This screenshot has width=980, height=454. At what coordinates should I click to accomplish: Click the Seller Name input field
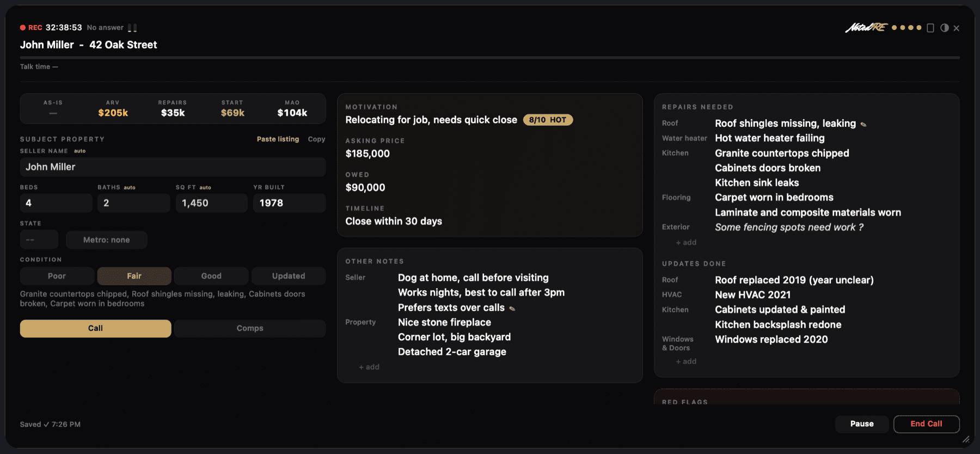coord(173,167)
